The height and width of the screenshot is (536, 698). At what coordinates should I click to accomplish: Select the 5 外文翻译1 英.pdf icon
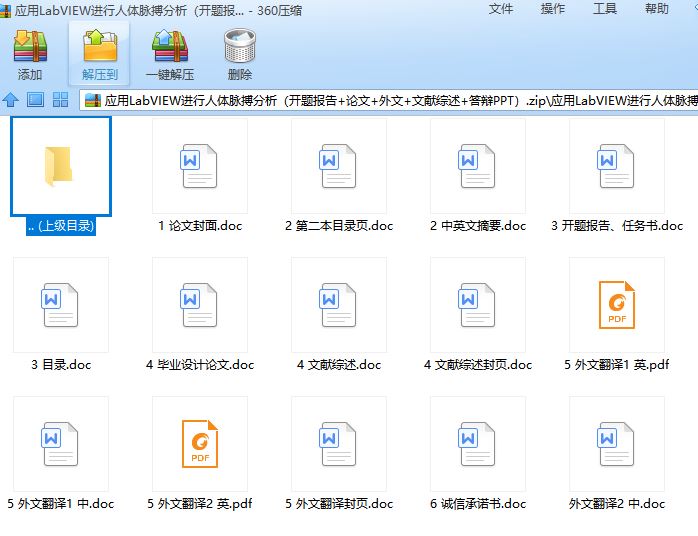click(617, 305)
